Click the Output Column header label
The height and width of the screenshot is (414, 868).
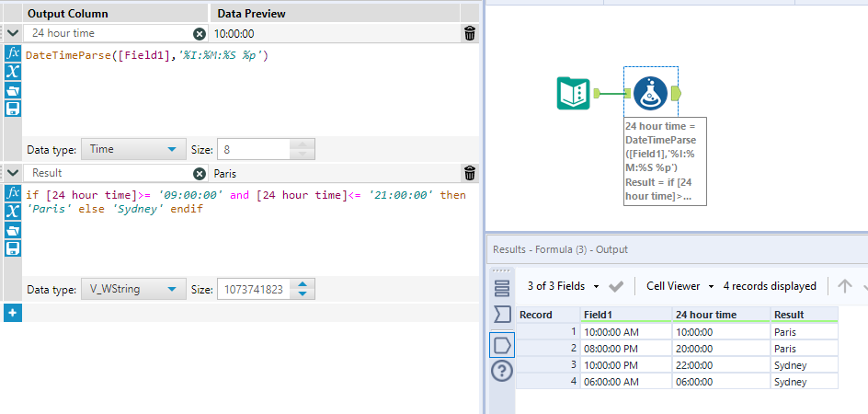click(x=67, y=13)
